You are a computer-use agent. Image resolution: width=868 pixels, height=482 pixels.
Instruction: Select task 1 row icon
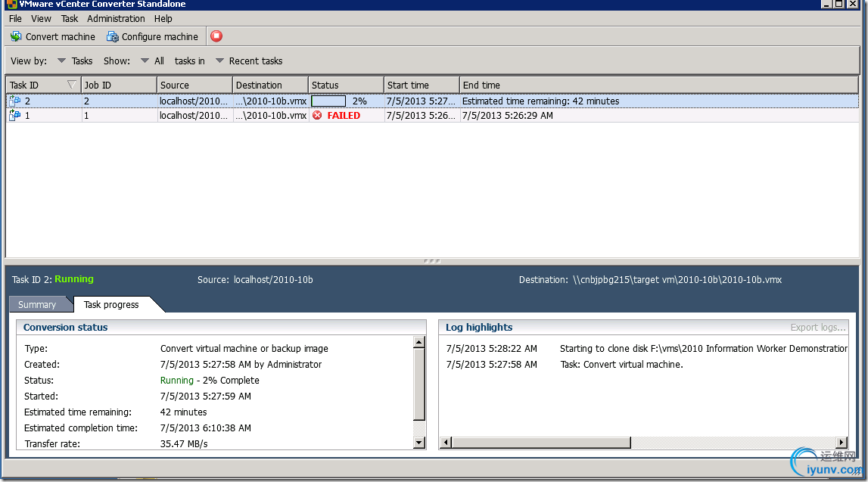[x=15, y=116]
